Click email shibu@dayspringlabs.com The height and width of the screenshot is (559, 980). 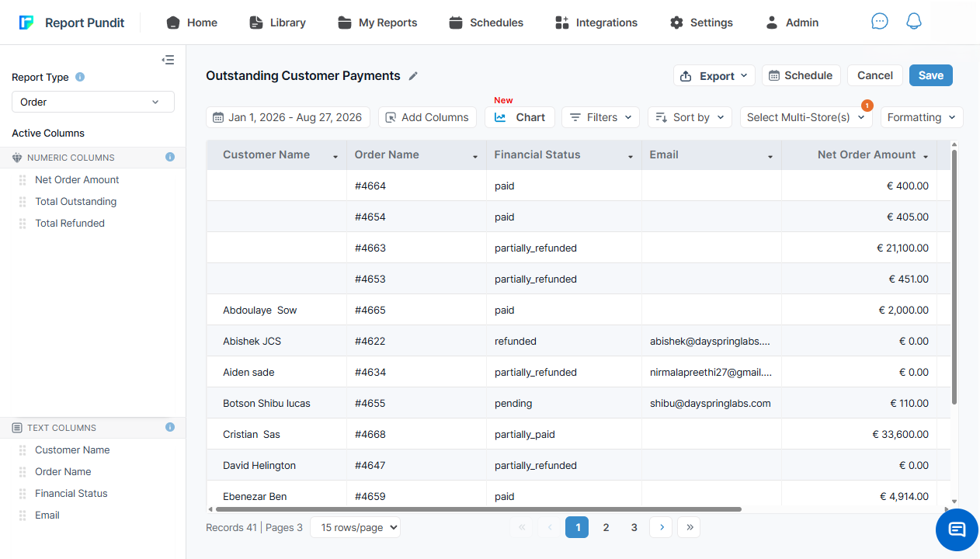710,403
